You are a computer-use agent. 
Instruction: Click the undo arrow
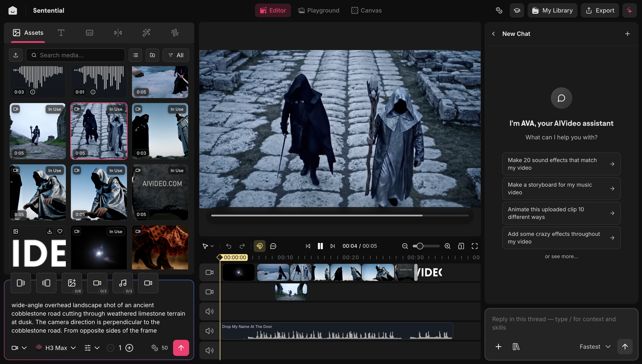(229, 246)
